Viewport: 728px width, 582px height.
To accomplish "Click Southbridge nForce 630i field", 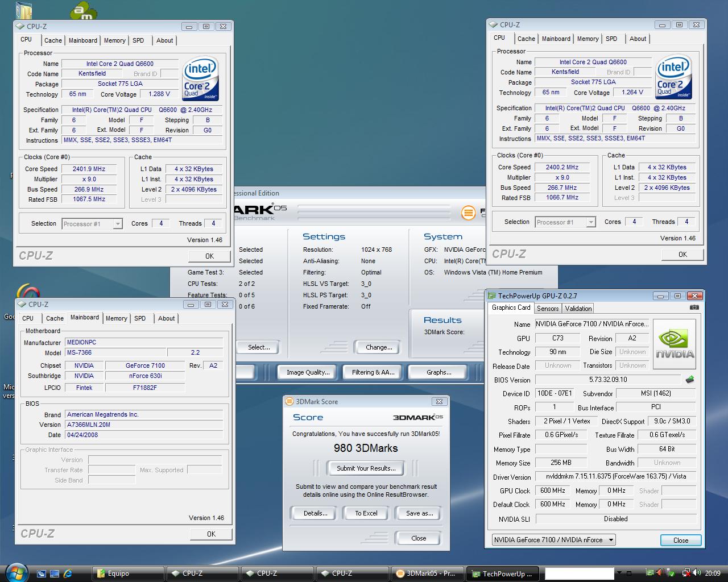I will [146, 376].
